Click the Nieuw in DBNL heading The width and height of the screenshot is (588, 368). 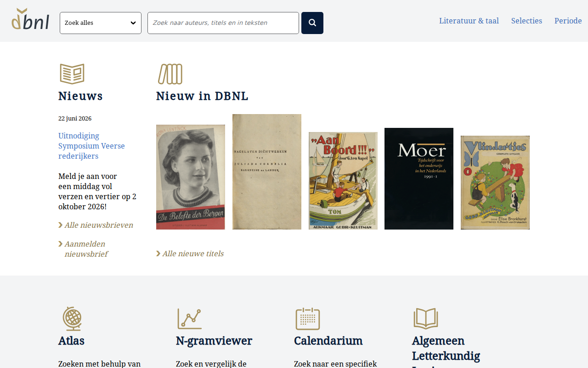point(202,96)
